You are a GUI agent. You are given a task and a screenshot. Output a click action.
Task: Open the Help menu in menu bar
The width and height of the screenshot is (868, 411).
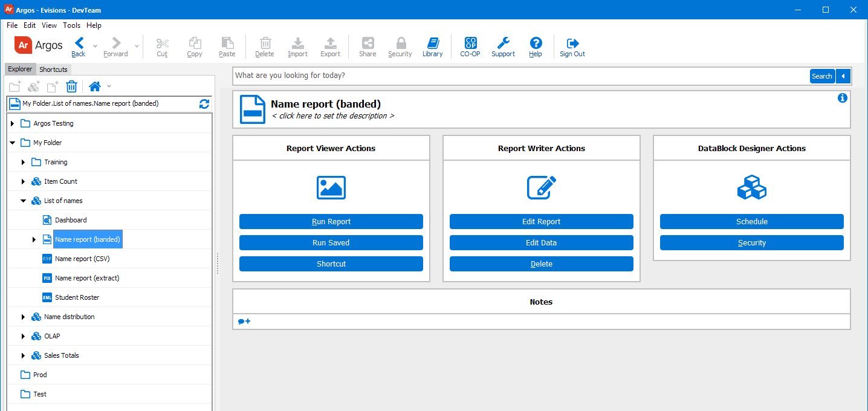click(x=94, y=25)
